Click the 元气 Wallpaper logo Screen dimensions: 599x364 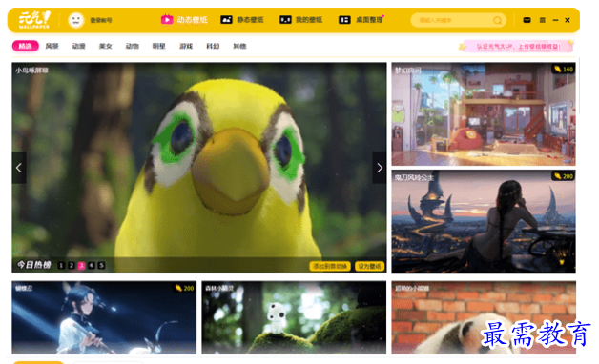34,19
